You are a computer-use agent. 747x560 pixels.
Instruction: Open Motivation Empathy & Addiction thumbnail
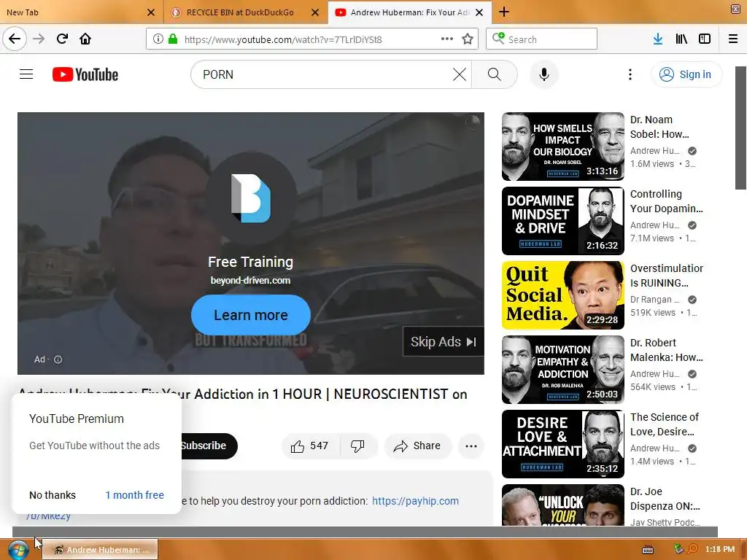[562, 370]
